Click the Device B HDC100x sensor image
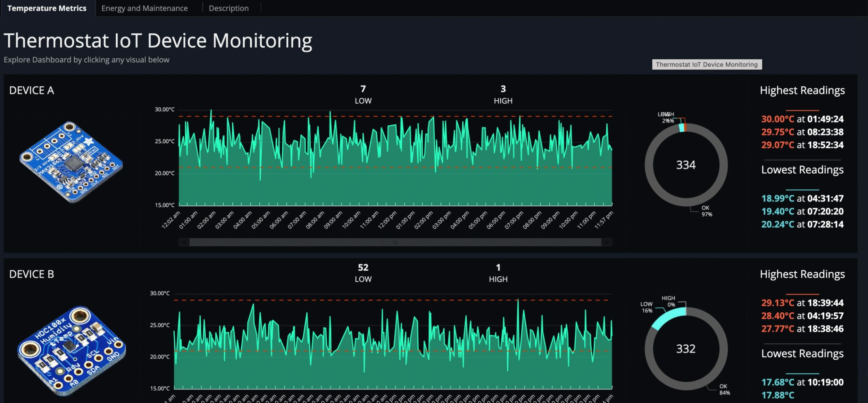 [x=69, y=347]
